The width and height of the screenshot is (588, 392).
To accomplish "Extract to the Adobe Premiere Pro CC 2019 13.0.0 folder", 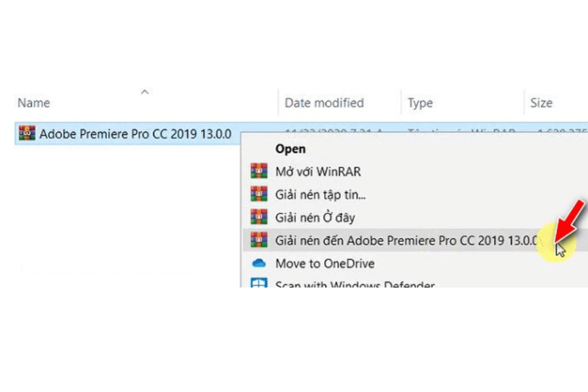I will 406,240.
